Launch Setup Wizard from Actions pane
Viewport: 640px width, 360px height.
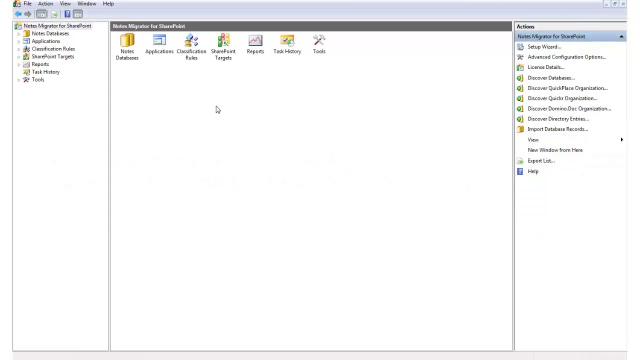(544, 47)
